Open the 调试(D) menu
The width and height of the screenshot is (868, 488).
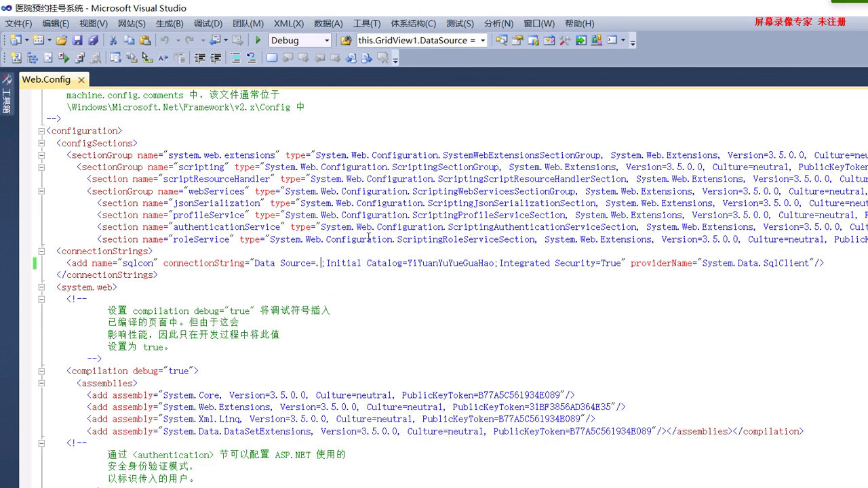coord(208,24)
